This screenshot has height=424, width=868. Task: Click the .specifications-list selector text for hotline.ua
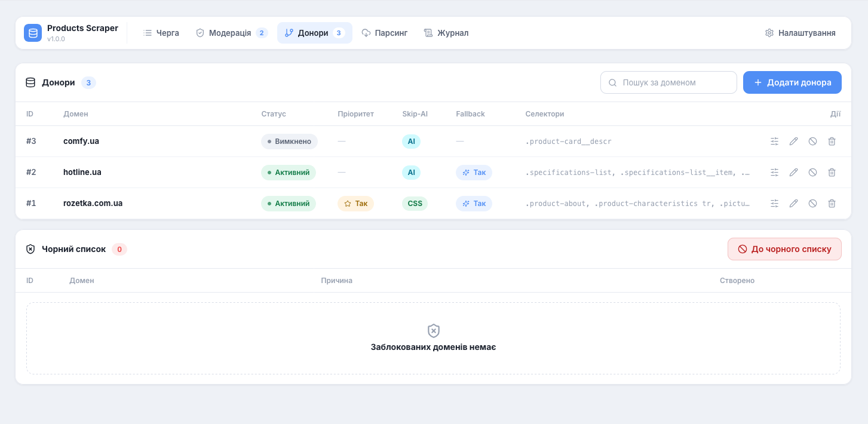click(637, 173)
